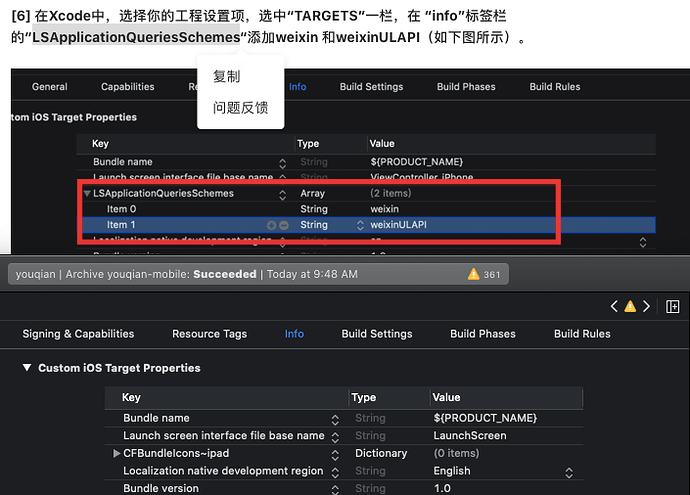Go to next issue with right chevron
This screenshot has height=495, width=690.
[646, 306]
